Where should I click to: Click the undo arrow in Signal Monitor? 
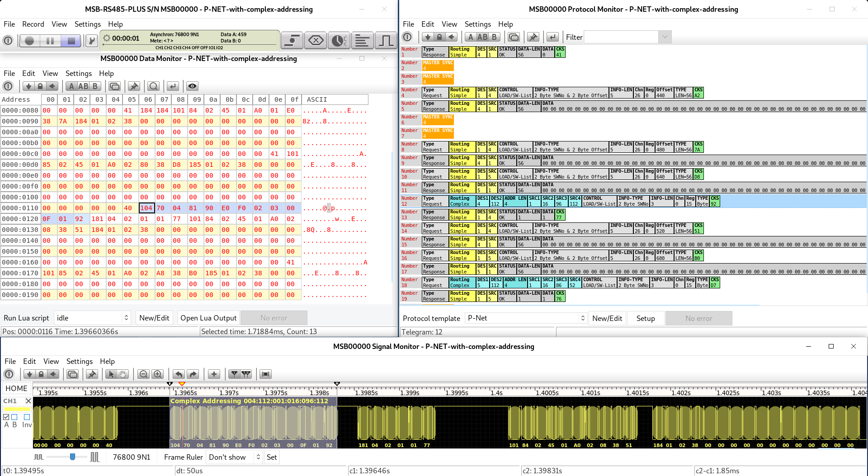click(x=179, y=374)
